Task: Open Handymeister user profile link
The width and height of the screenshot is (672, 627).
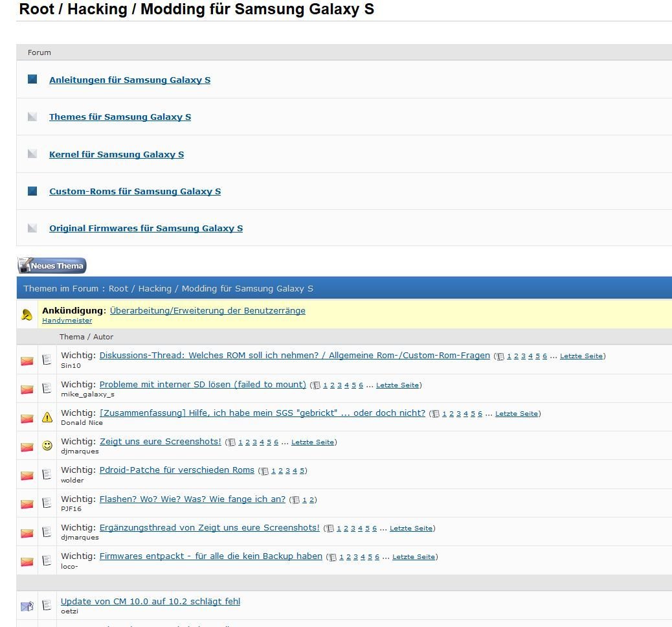Action: point(67,321)
